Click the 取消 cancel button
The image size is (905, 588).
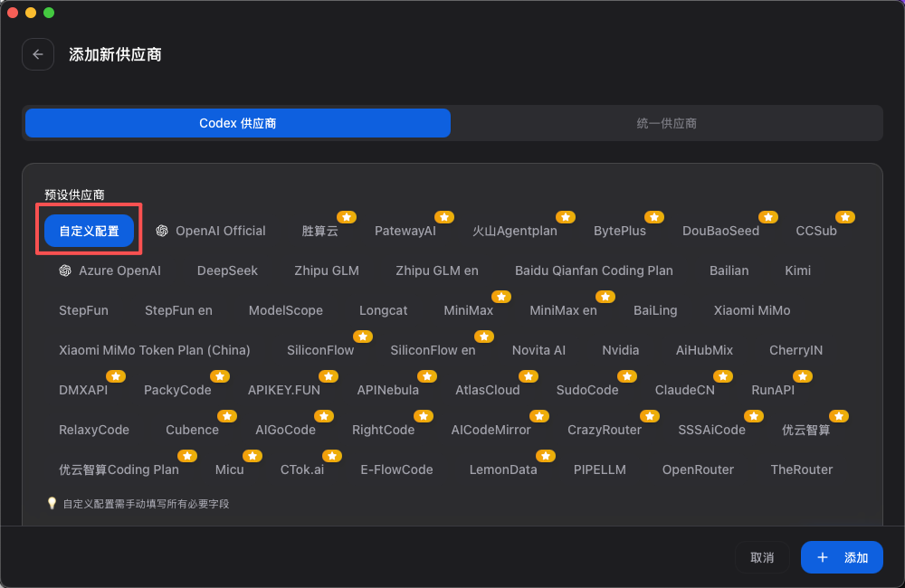pos(762,557)
